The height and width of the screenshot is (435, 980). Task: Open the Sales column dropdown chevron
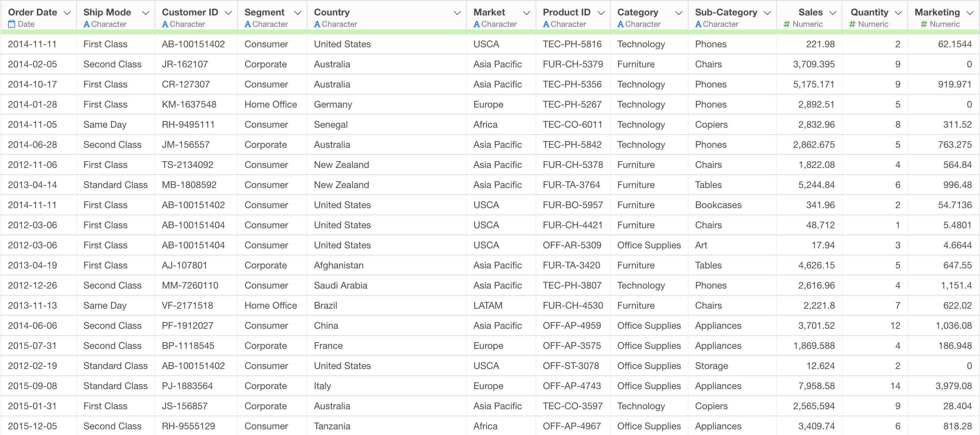pos(833,13)
